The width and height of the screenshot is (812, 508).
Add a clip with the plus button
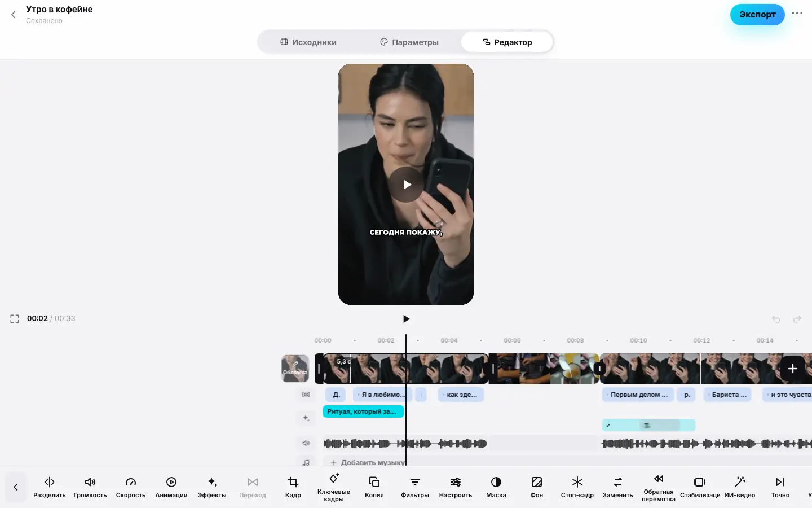click(792, 369)
